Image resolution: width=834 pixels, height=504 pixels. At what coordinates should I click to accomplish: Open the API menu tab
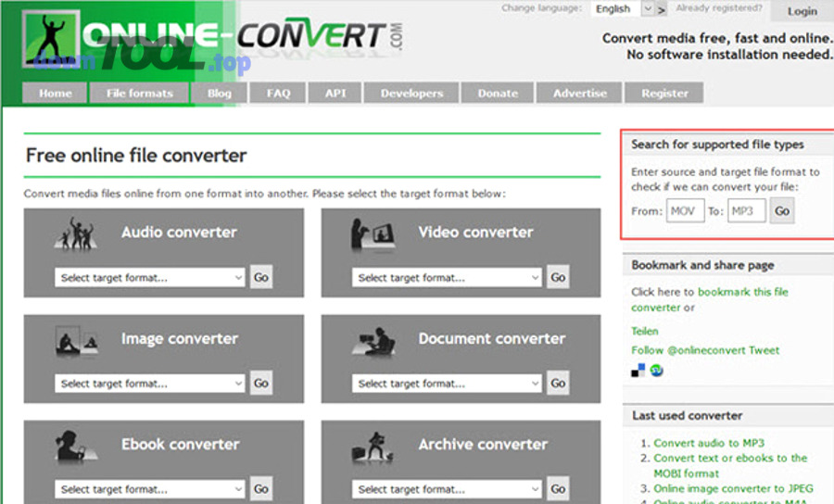click(x=335, y=93)
